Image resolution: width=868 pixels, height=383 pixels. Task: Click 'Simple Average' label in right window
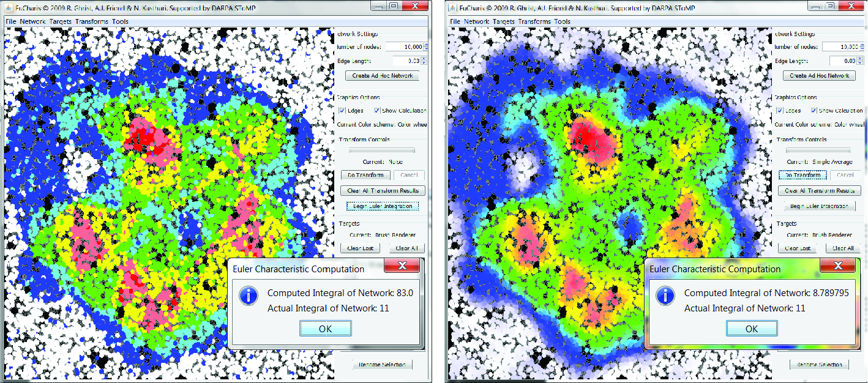(832, 162)
